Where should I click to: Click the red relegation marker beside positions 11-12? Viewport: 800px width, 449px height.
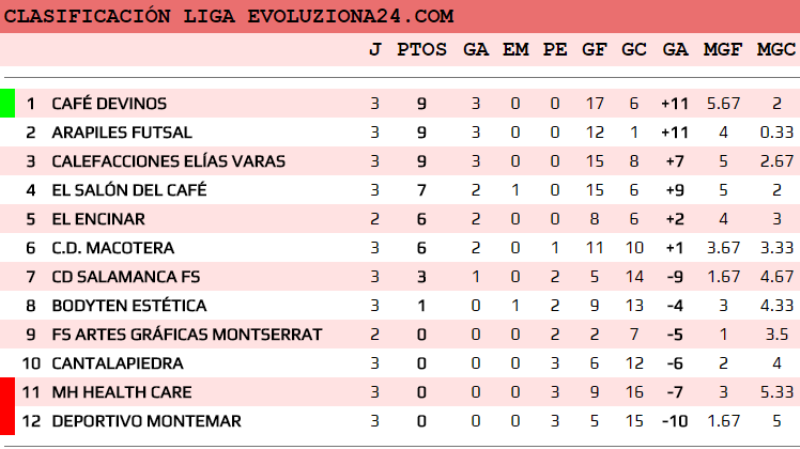pyautogui.click(x=7, y=406)
